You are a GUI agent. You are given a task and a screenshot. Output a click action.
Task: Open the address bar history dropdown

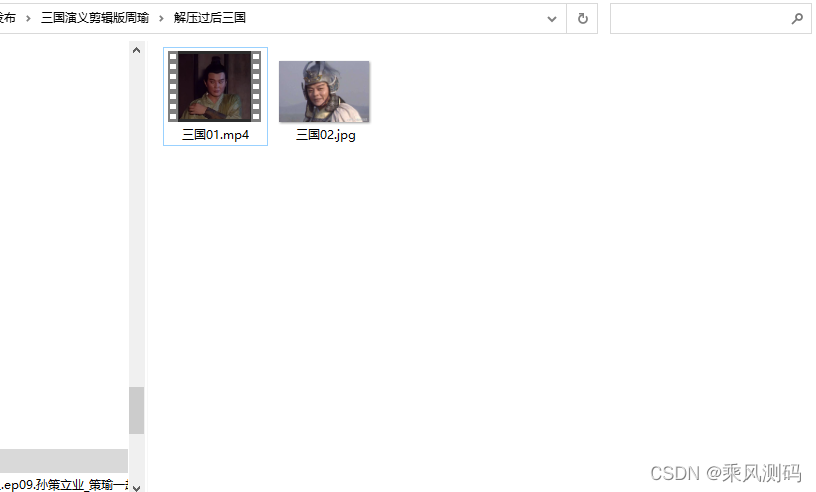[552, 19]
